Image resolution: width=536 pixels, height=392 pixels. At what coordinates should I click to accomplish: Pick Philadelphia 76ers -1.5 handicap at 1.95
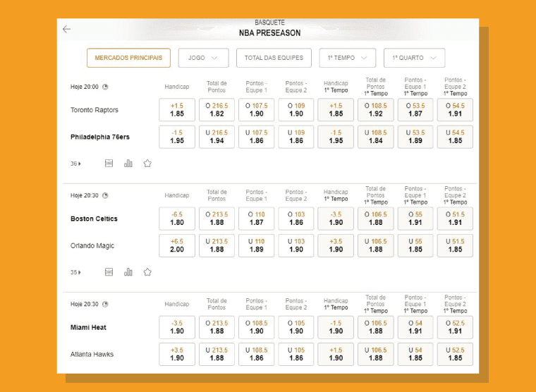click(177, 137)
